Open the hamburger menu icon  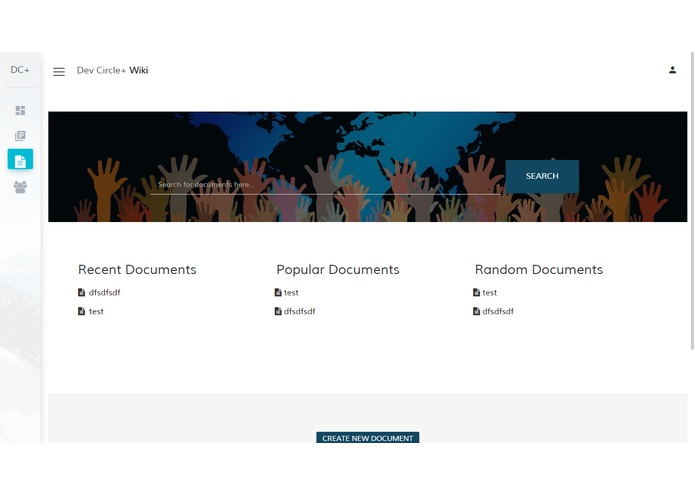click(59, 71)
